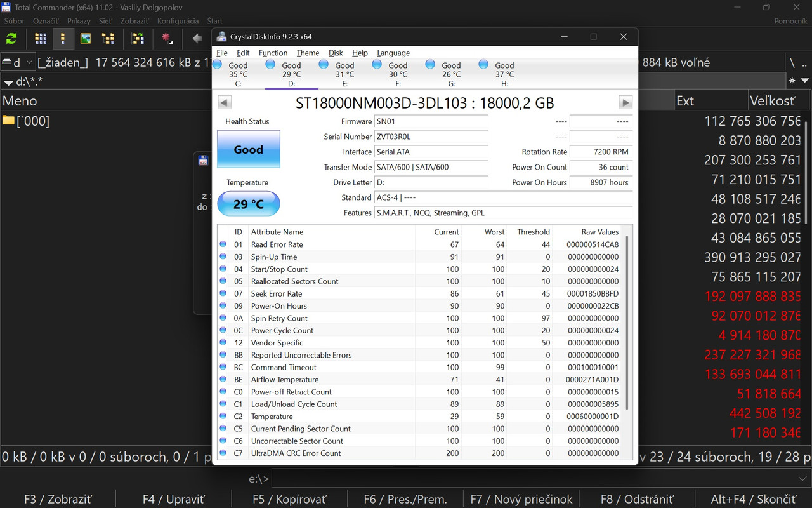
Task: Click the status orb for Power Cycle Count
Action: click(223, 330)
